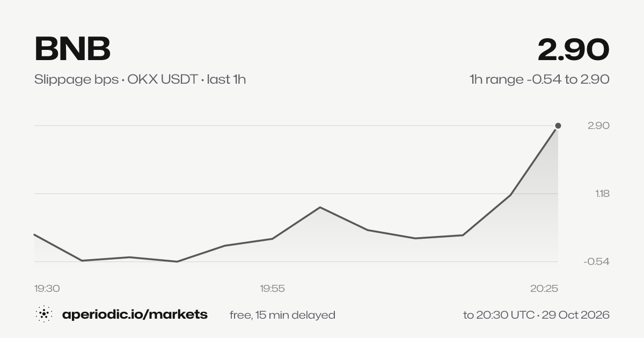Image resolution: width=644 pixels, height=338 pixels.
Task: Click the 20:25 time axis label
Action: click(545, 289)
